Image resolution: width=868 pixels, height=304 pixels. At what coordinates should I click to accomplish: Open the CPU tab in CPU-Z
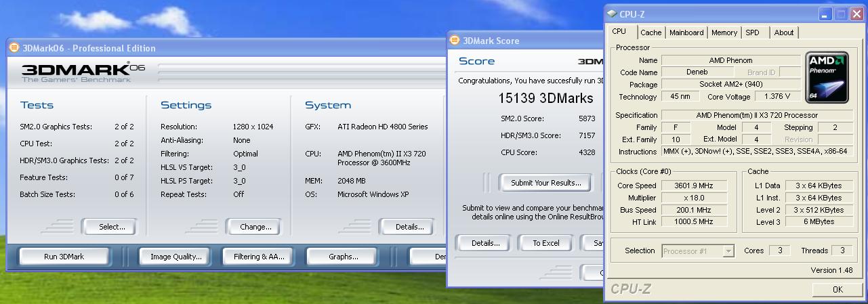coord(619,31)
